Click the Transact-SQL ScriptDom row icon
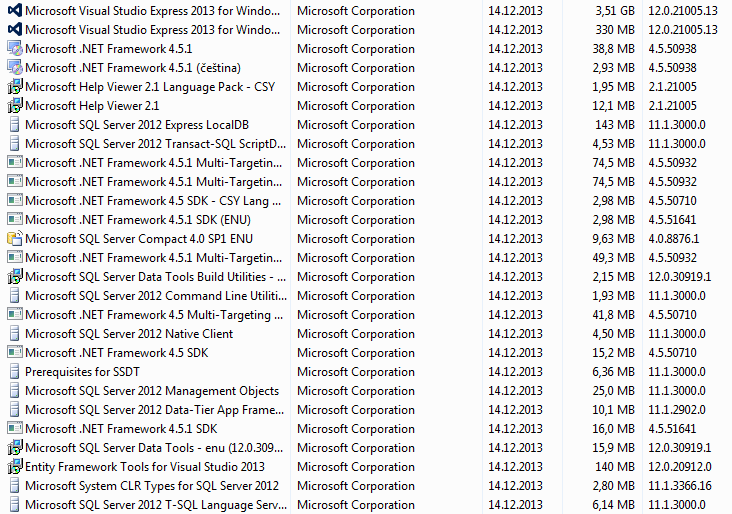Image resolution: width=732 pixels, height=514 pixels. (x=14, y=144)
